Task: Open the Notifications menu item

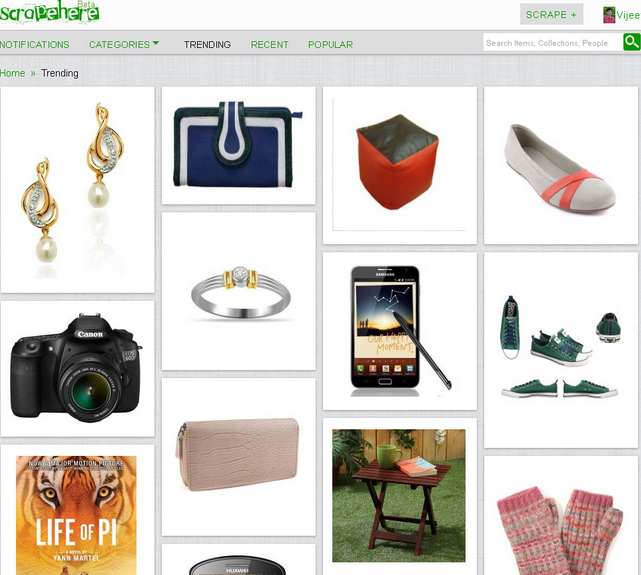Action: point(34,45)
